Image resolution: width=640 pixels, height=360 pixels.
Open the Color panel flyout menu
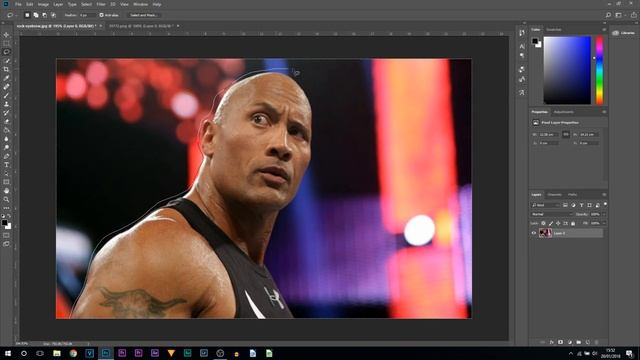tap(604, 29)
